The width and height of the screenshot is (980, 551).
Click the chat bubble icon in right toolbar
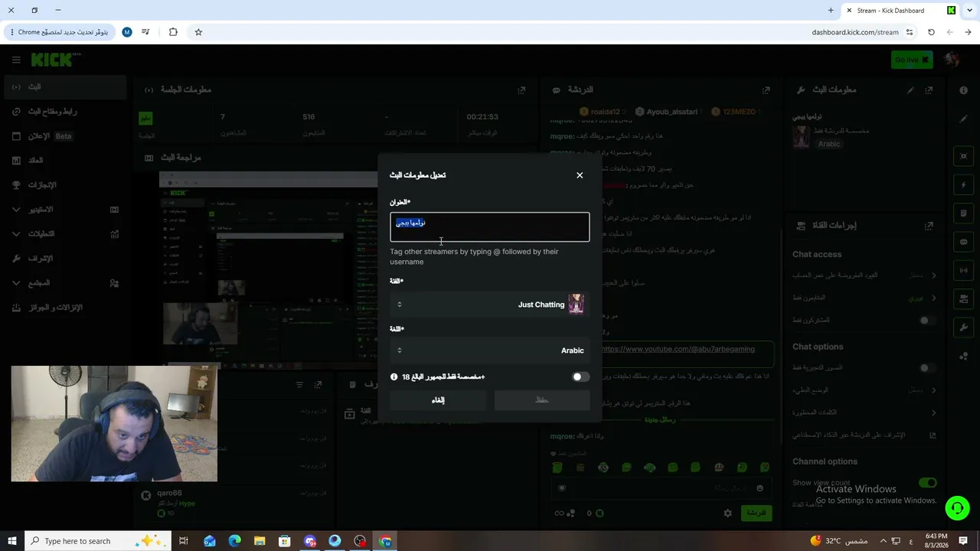pos(964,242)
